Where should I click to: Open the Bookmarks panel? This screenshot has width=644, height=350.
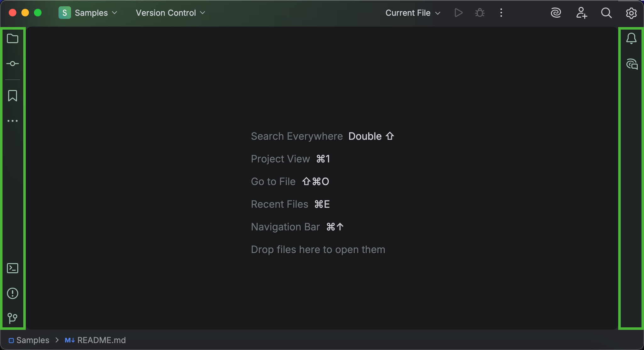[x=13, y=96]
